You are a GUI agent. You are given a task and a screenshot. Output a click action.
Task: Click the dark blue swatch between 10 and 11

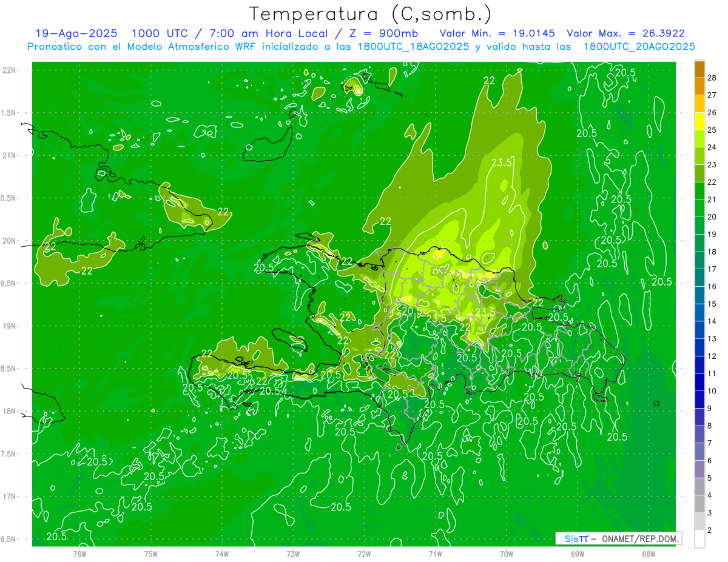click(x=699, y=382)
